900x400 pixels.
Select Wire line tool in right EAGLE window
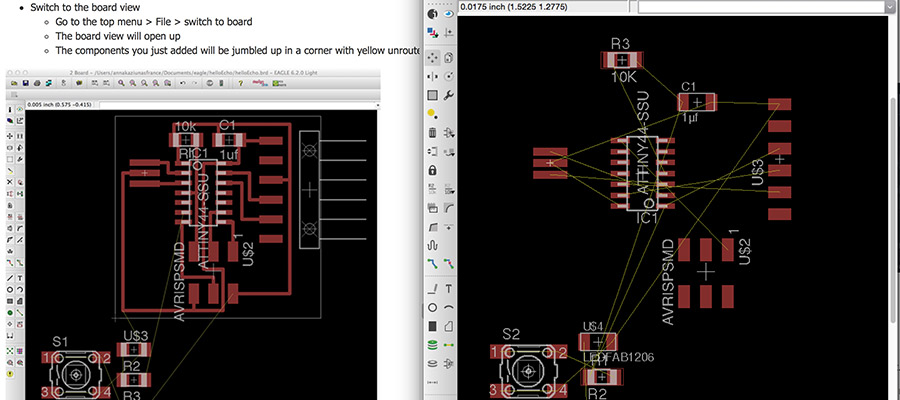click(433, 288)
